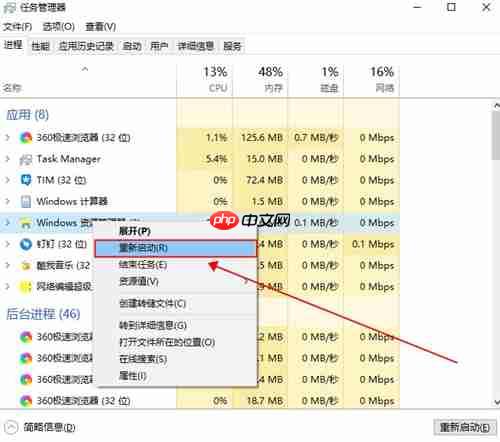500x442 pixels.
Task: Choose 结束任务(E) in context menu
Action: point(176,265)
